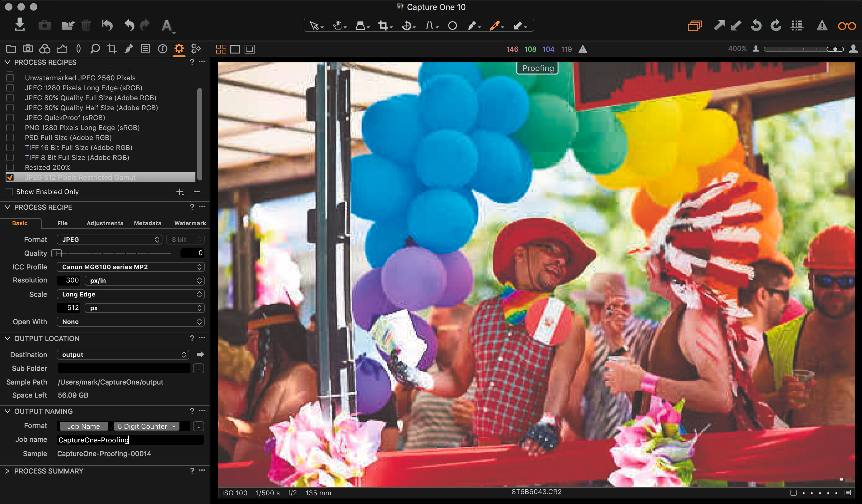The width and height of the screenshot is (862, 504).
Task: Switch to the Adjustments recipe tab
Action: point(105,223)
